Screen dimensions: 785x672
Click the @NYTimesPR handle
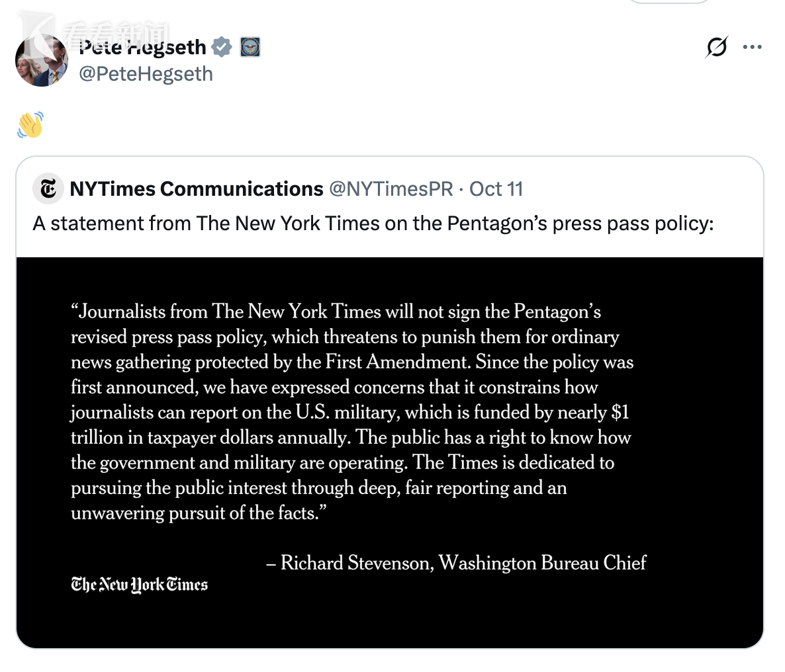[391, 189]
